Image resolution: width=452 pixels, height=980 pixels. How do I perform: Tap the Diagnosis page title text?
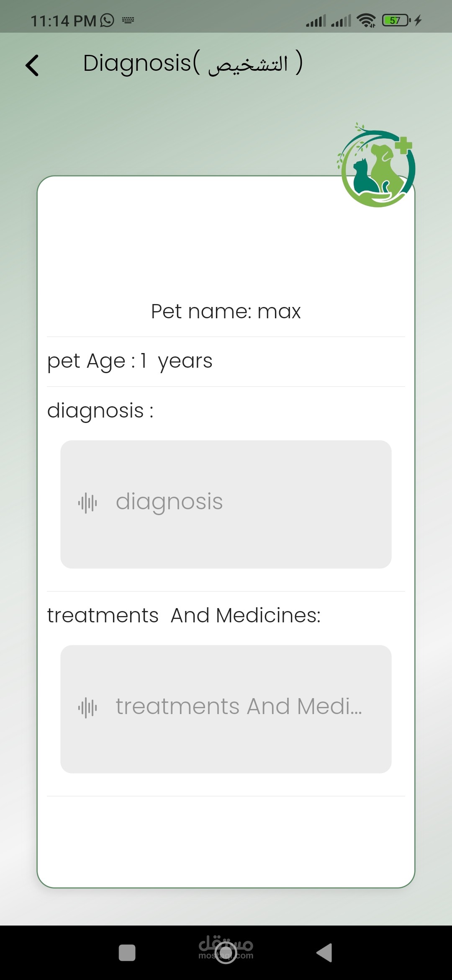(x=193, y=64)
